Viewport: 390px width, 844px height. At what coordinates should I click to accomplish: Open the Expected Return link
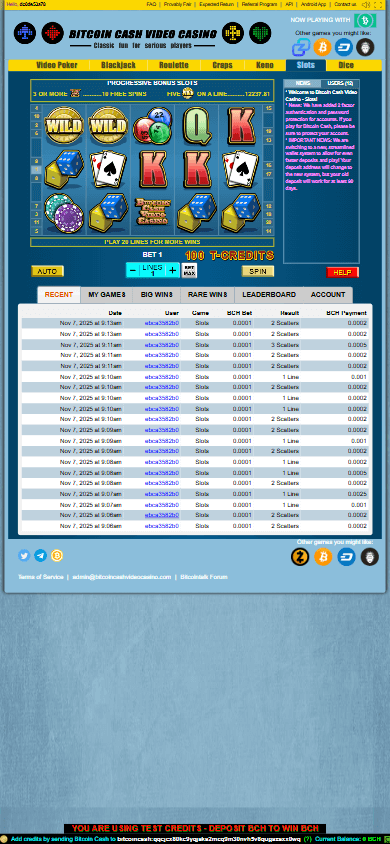216,4
